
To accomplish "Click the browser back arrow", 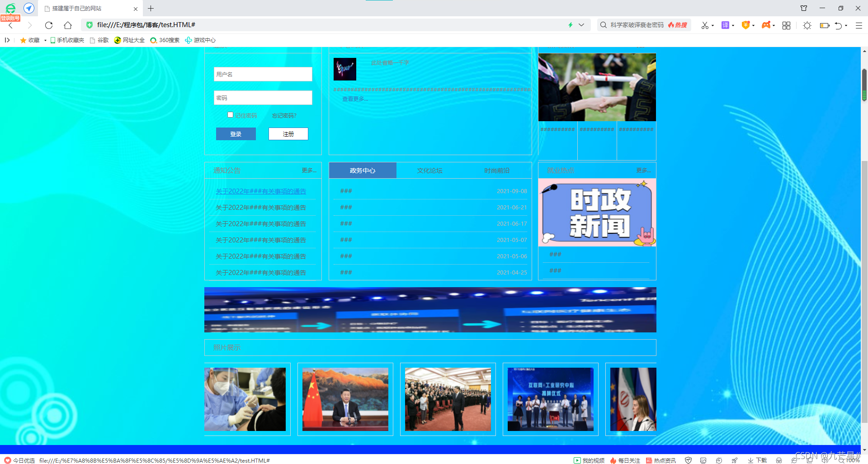I will [x=11, y=25].
